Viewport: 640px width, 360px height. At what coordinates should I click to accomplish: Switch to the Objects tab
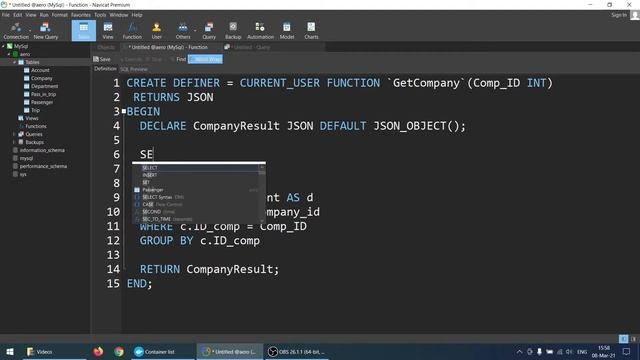click(106, 47)
